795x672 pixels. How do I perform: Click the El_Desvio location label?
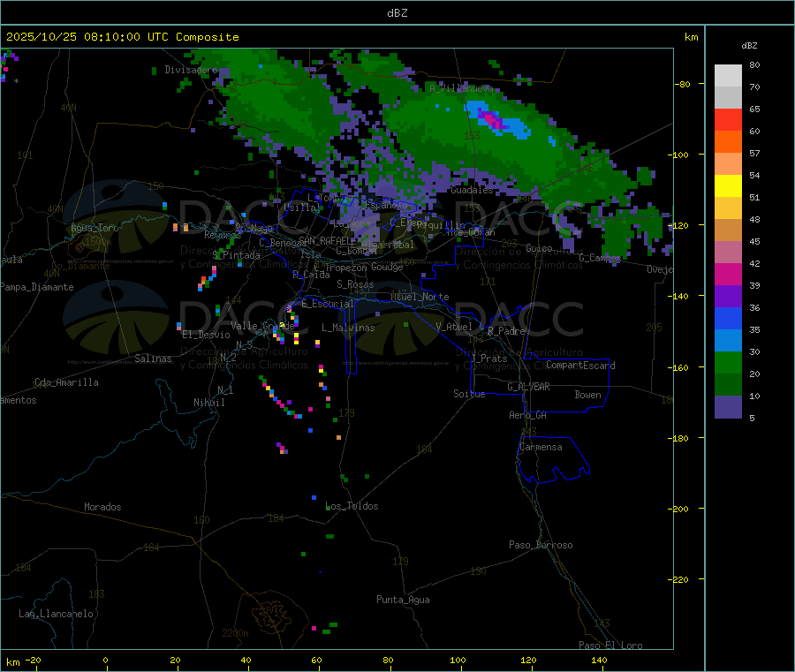[207, 335]
